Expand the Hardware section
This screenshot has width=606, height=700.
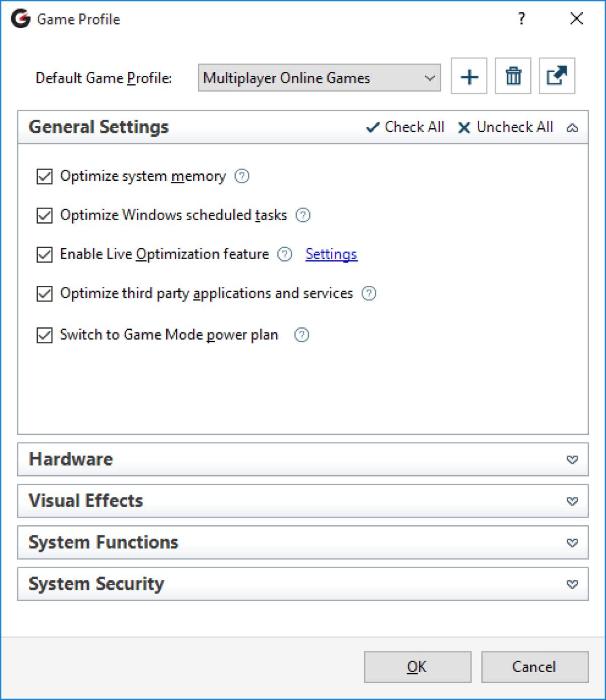click(572, 460)
